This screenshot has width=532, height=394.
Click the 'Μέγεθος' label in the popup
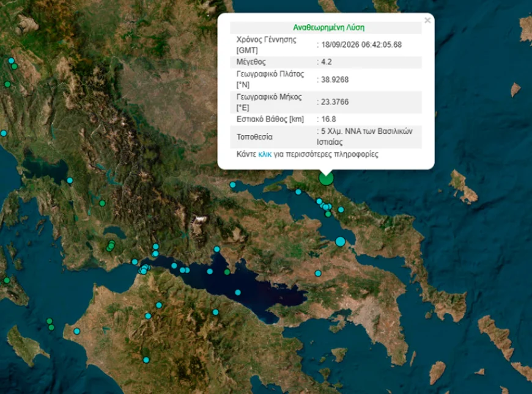251,62
